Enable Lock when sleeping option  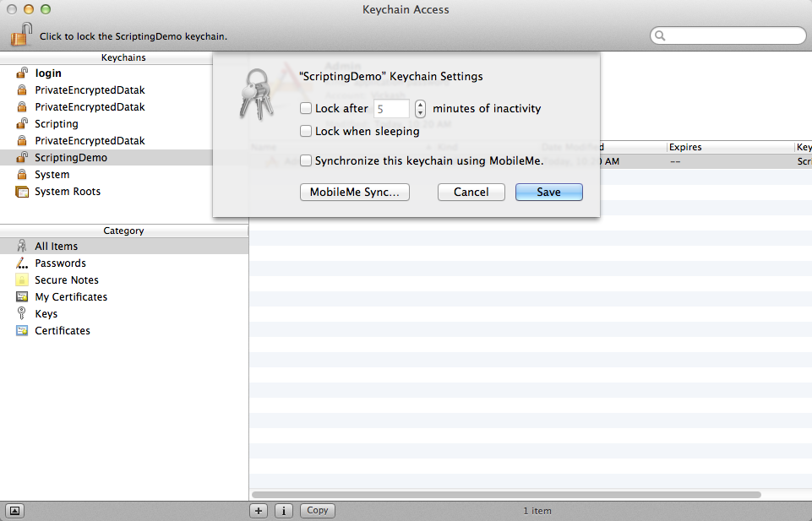tap(306, 131)
